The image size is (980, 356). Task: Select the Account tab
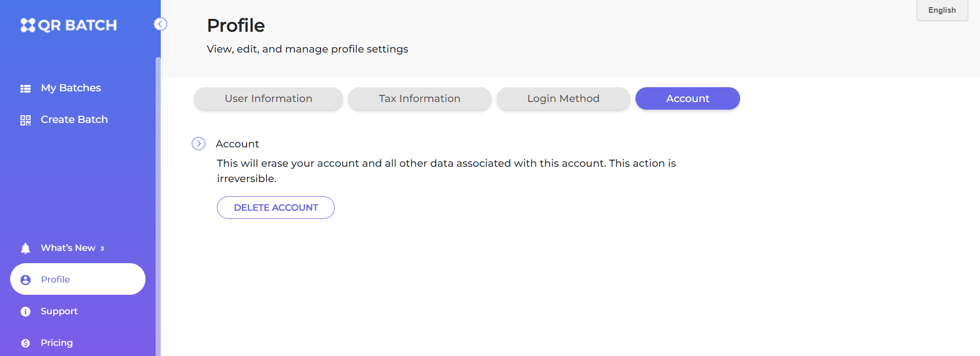(x=688, y=98)
